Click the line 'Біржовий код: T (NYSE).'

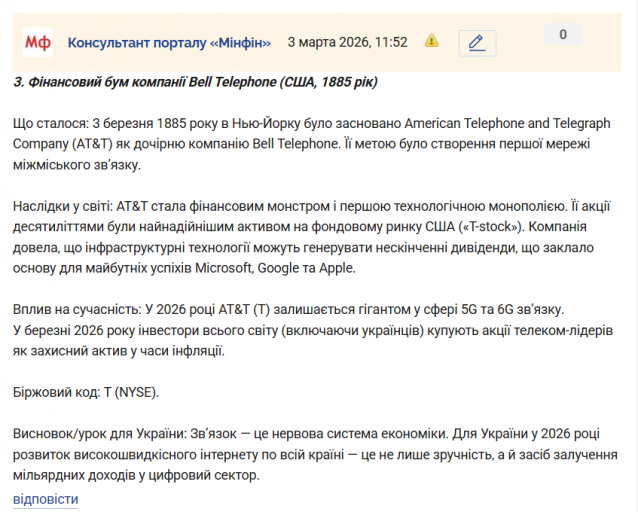(x=86, y=392)
